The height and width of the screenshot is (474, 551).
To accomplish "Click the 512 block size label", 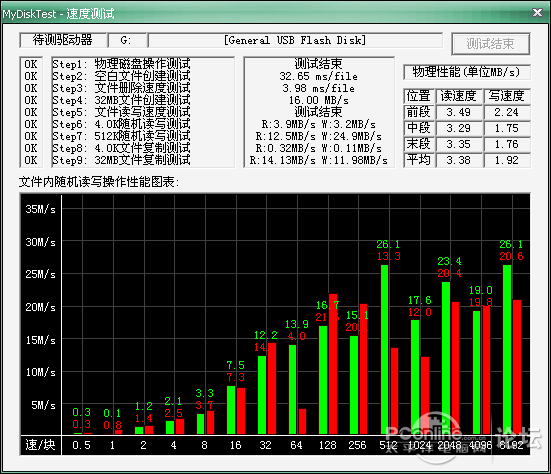I will [x=388, y=445].
